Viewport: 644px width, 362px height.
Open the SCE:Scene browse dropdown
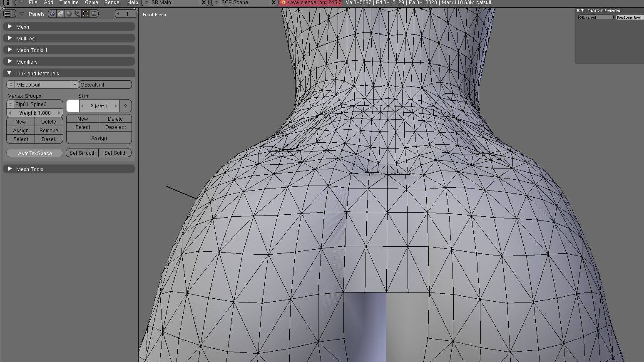point(216,2)
